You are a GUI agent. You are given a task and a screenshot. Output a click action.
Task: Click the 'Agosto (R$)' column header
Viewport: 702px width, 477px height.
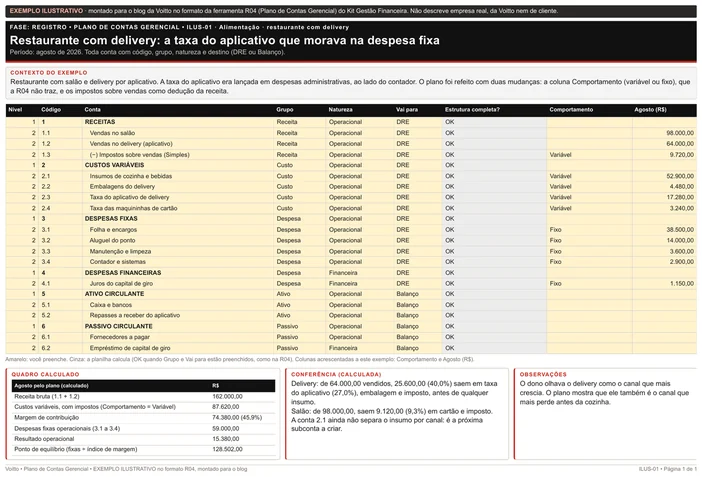(x=651, y=110)
